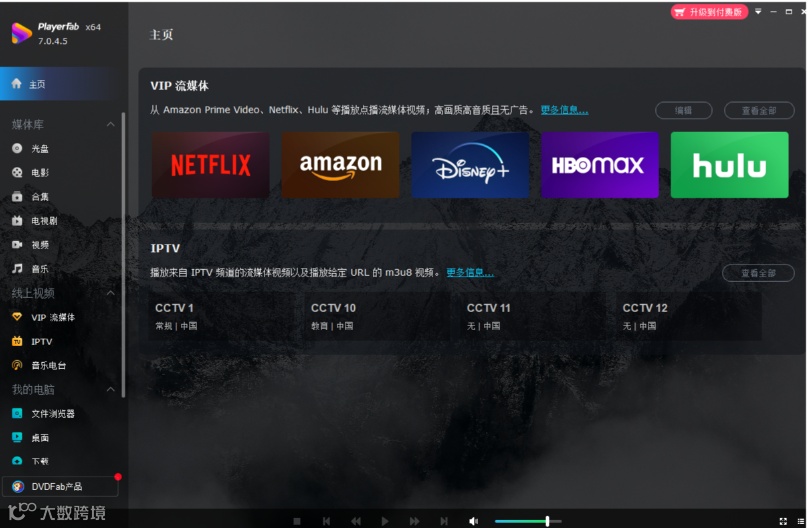Select the CCTV 12 channel
This screenshot has width=809, height=528.
690,316
